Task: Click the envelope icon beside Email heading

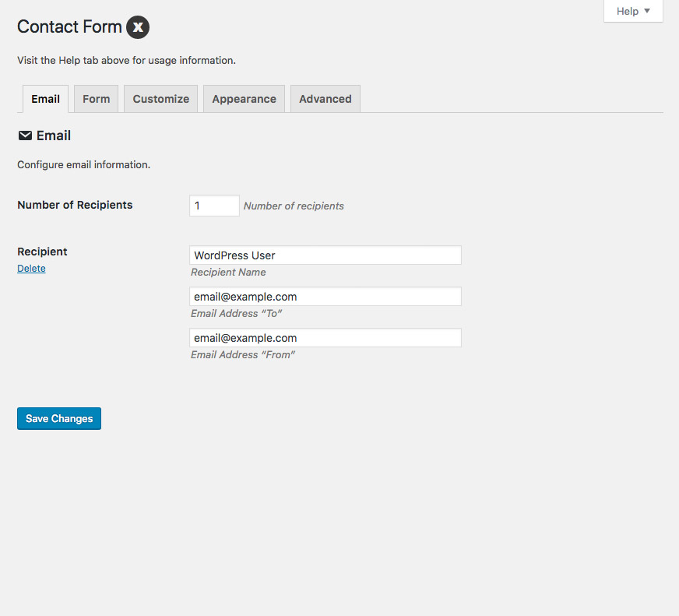Action: click(25, 136)
